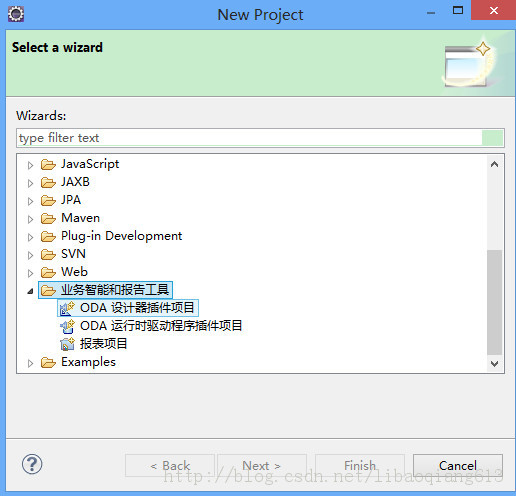Select the Maven tree entry
Viewport: 516px width, 496px height.
80,218
